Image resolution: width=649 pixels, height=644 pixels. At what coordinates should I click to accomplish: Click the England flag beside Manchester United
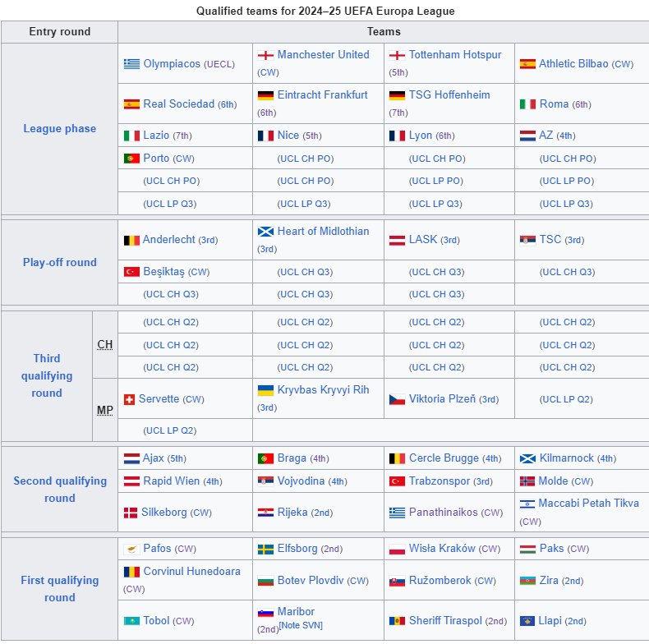(x=265, y=55)
